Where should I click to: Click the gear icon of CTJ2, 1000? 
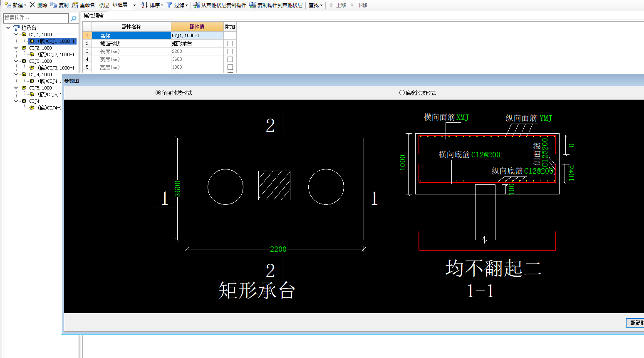click(x=24, y=48)
